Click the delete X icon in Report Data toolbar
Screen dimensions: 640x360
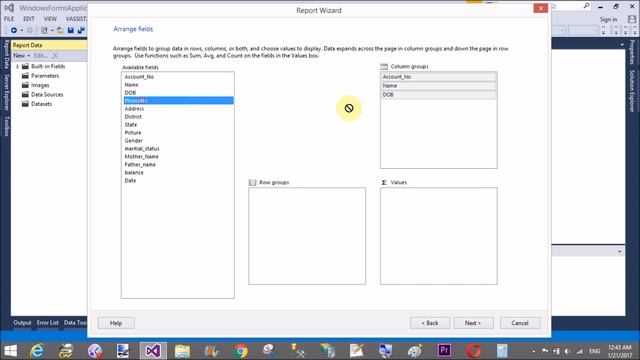point(55,56)
